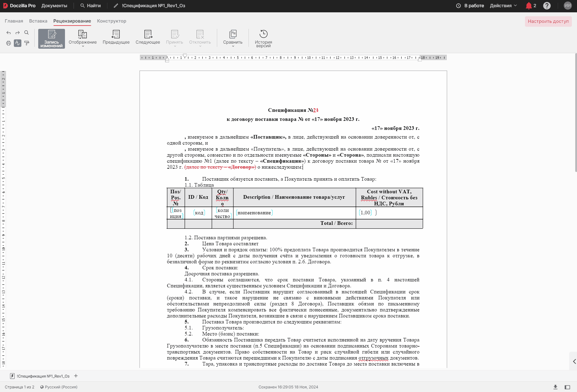Open the Действия dropdown menu
The width and height of the screenshot is (577, 392).
point(503,6)
